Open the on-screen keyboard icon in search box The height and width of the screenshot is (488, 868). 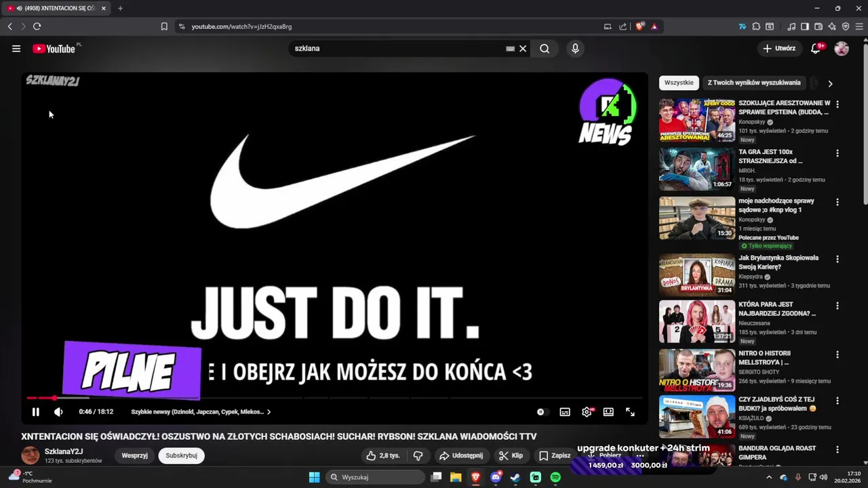(510, 49)
